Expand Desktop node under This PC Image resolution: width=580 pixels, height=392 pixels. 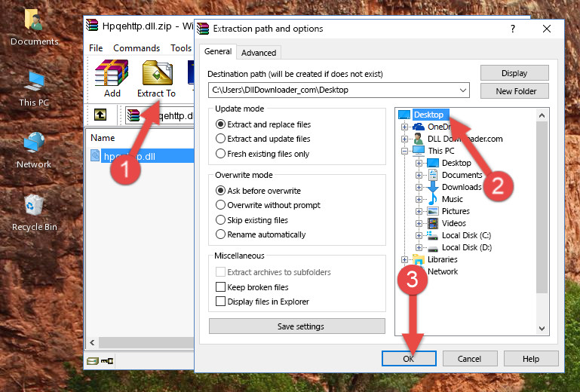click(419, 163)
